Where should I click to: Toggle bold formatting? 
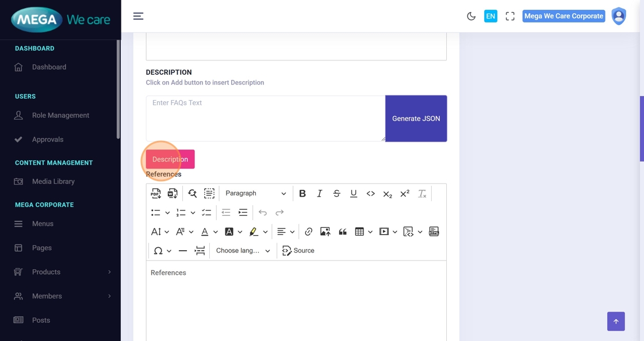(302, 194)
